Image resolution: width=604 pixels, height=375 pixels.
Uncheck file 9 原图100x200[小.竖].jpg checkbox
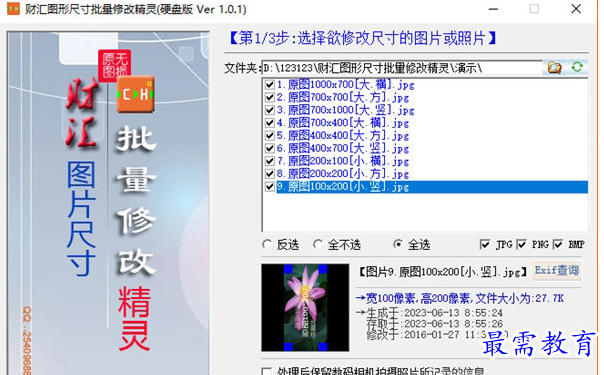coord(270,187)
